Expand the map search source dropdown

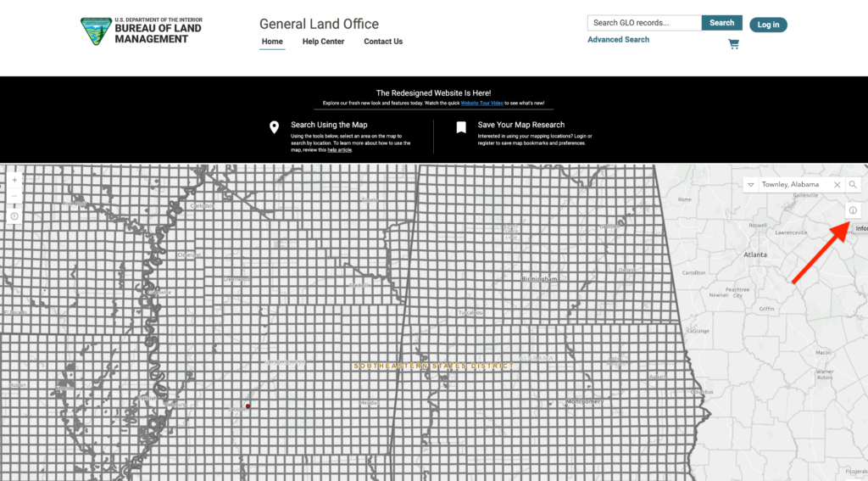click(x=751, y=185)
